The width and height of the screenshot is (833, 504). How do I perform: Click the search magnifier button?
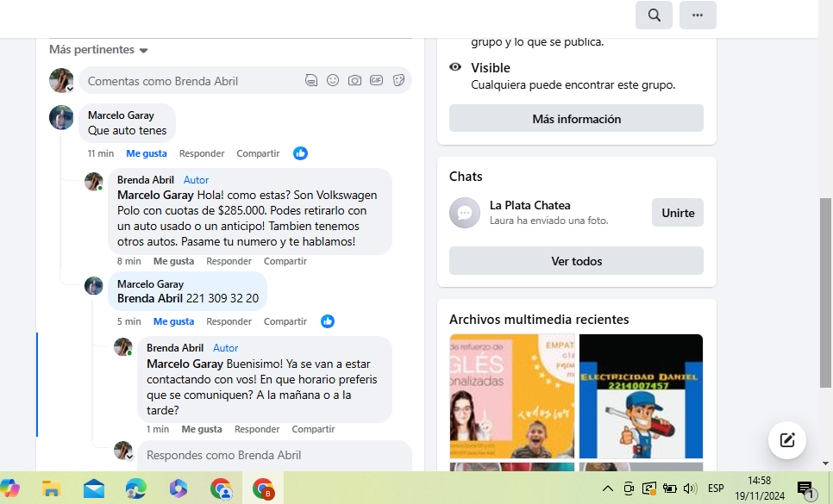coord(654,15)
